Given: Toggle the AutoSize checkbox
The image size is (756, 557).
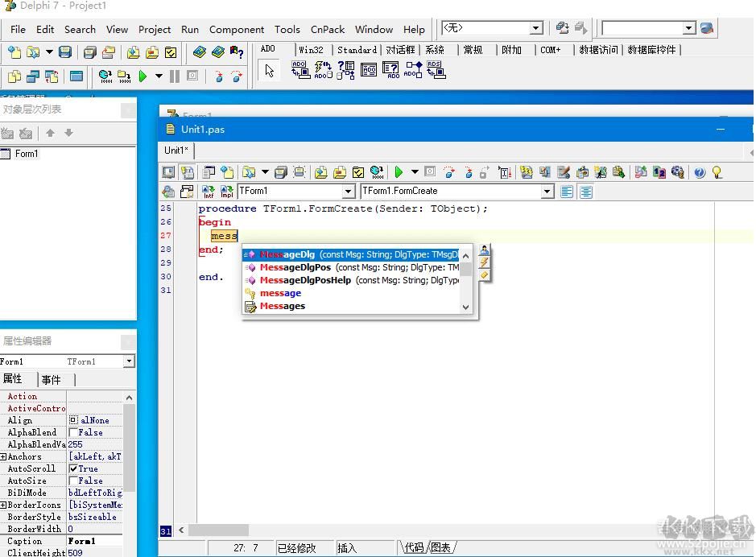Looking at the screenshot, I should coord(73,481).
